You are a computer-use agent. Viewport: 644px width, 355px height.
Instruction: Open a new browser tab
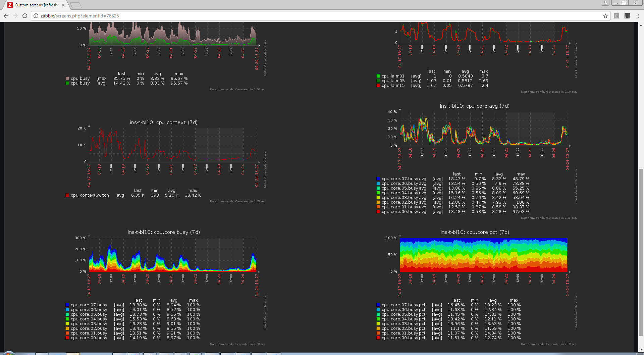click(x=76, y=5)
